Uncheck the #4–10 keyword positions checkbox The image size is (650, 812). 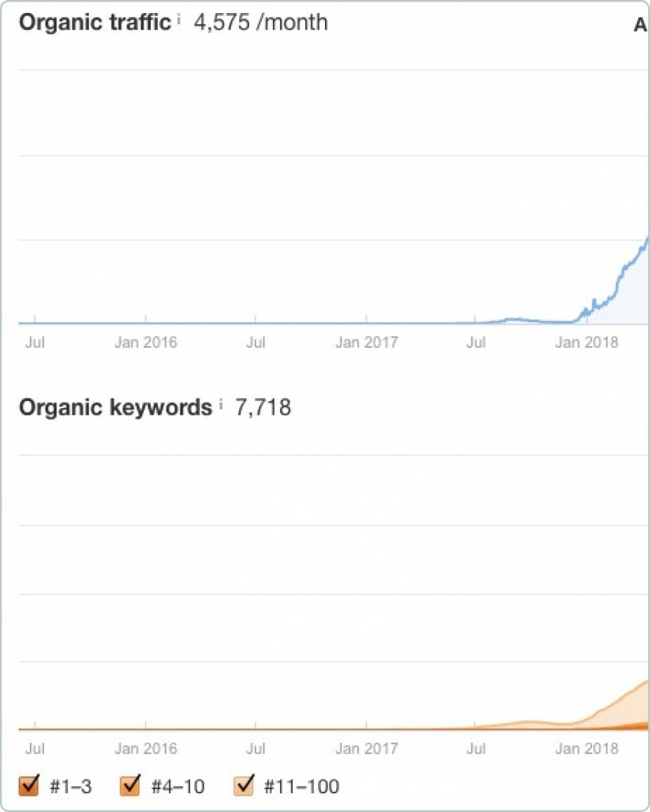[x=131, y=786]
